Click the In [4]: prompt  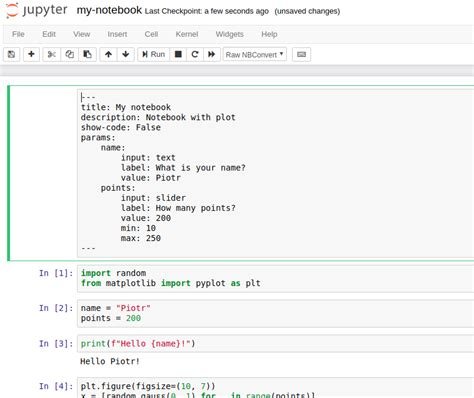pyautogui.click(x=56, y=386)
